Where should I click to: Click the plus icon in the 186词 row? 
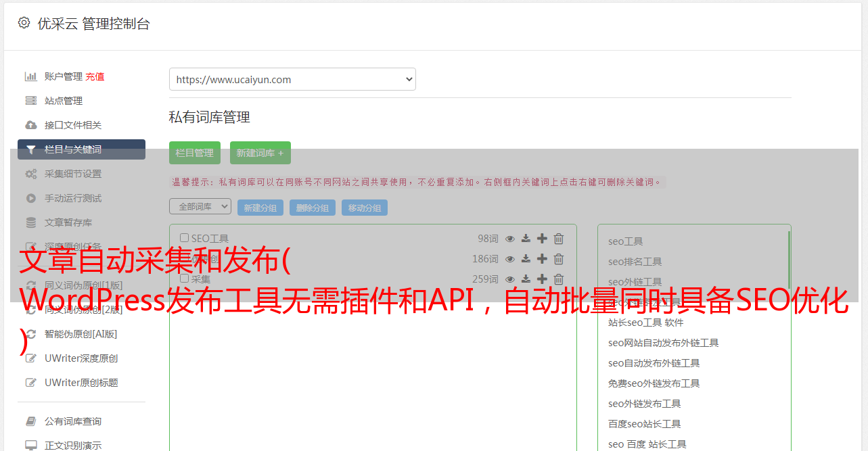[x=542, y=259]
